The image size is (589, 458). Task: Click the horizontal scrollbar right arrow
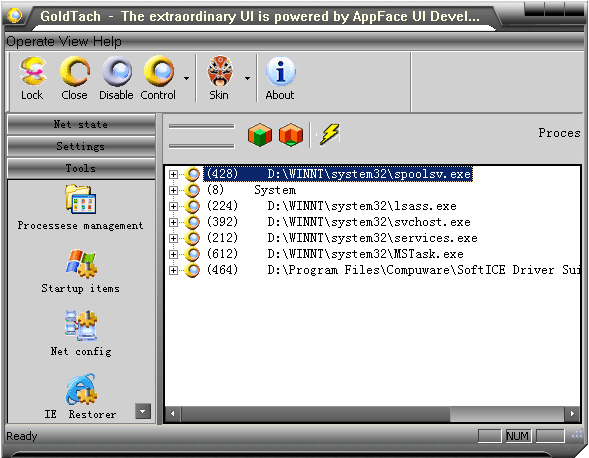coord(572,414)
